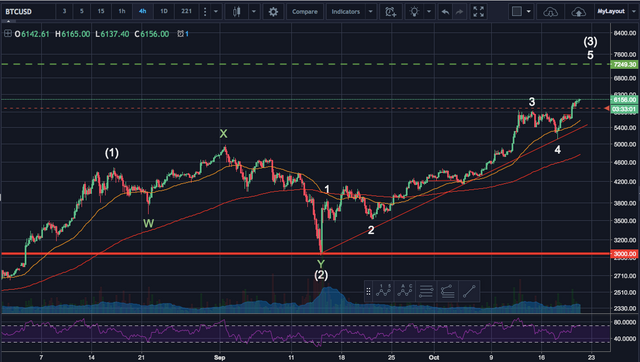Click the 40.0000 RSI scale value

pyautogui.click(x=624, y=339)
